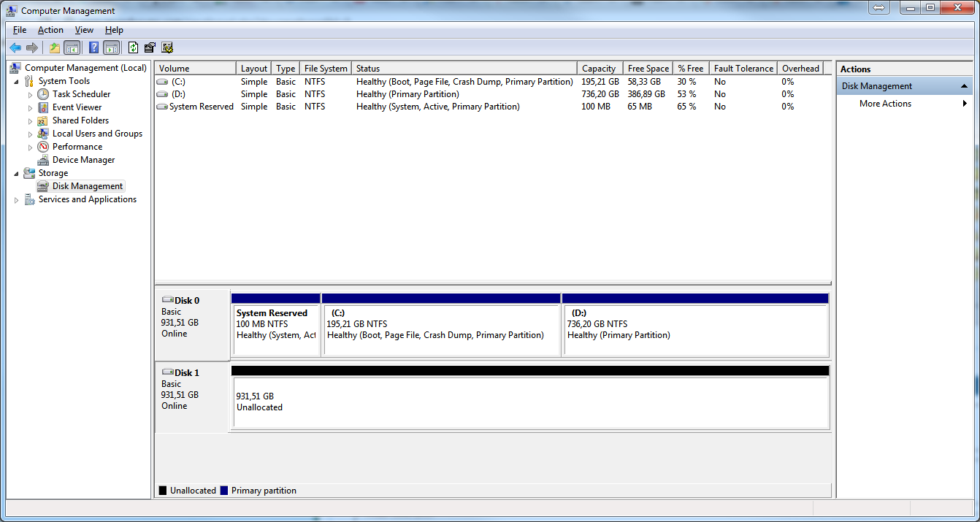Viewport: 980px width, 522px height.
Task: Expand Services and Applications node
Action: [17, 199]
